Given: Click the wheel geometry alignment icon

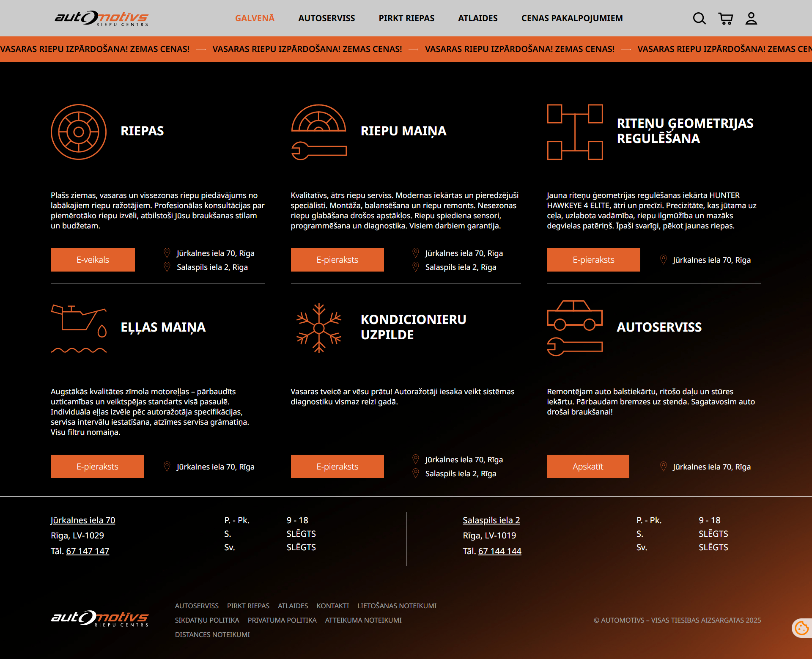Looking at the screenshot, I should (x=575, y=132).
